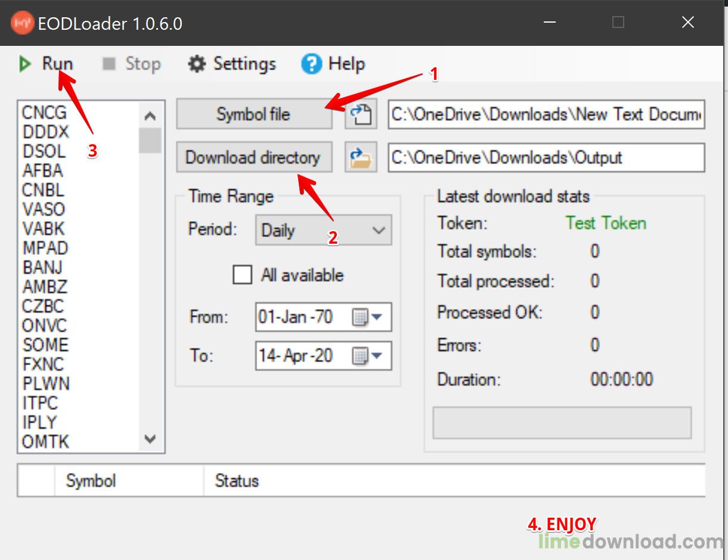Screen dimensions: 728x560
Task: Click the Duration value 00:00:00
Action: [x=621, y=379]
